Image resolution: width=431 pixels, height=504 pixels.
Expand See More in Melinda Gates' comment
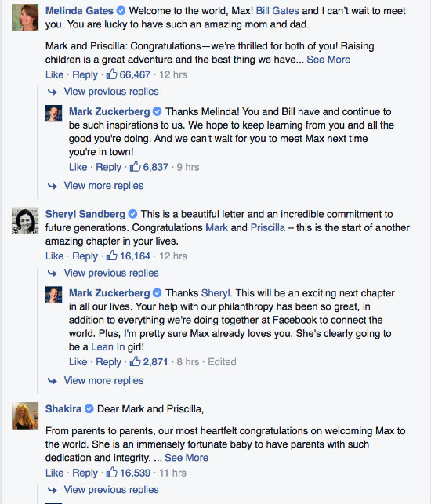tap(328, 60)
